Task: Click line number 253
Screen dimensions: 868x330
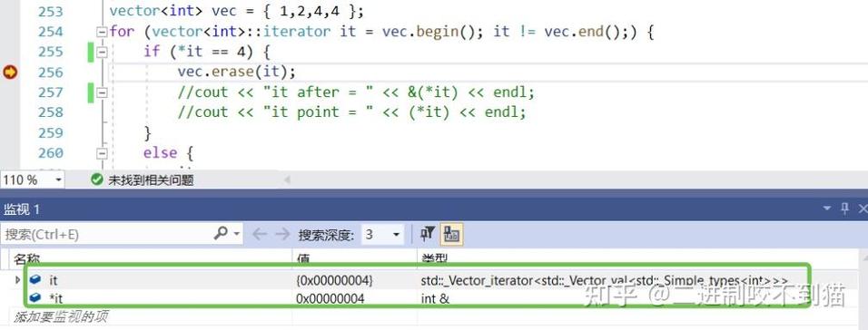Action: [x=50, y=11]
